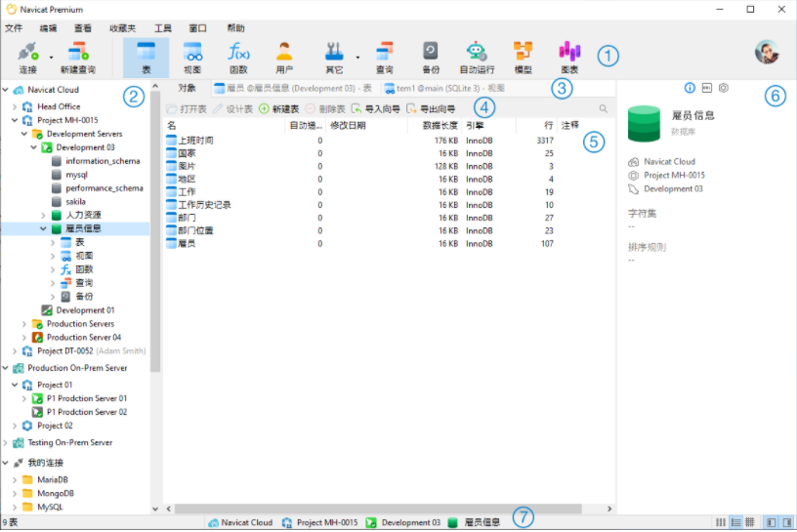Collapse the 雇员信息 database node
Image resolution: width=797 pixels, height=532 pixels.
(43, 229)
